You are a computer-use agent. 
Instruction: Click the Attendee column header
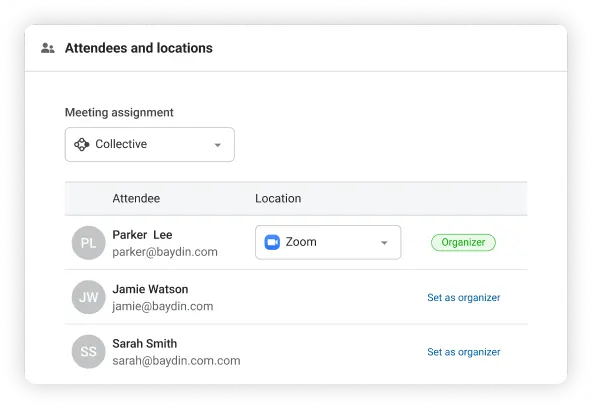coord(136,199)
